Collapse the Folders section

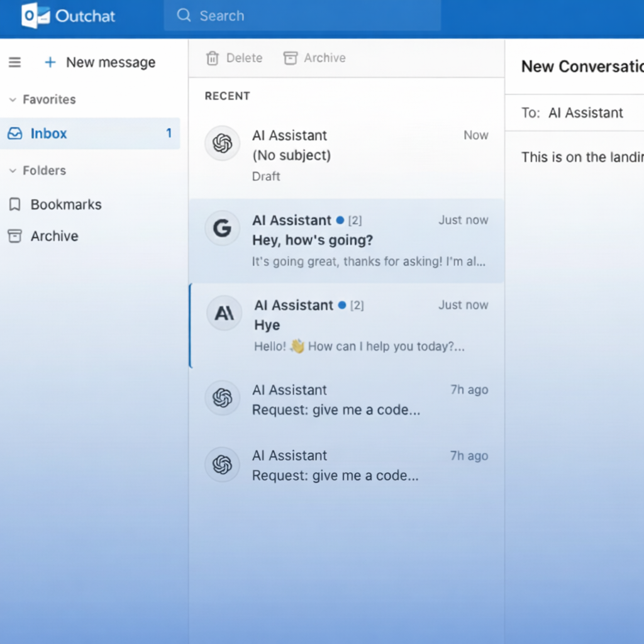pyautogui.click(x=12, y=170)
